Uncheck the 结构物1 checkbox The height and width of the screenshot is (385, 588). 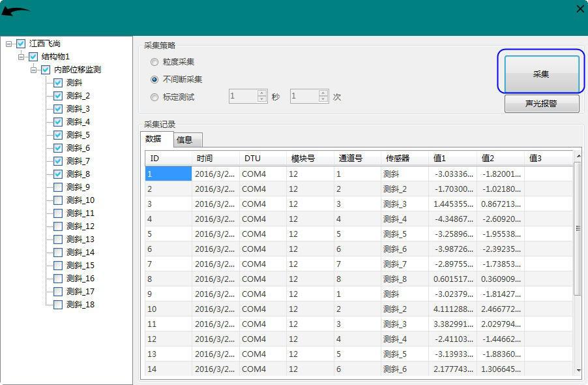point(33,57)
